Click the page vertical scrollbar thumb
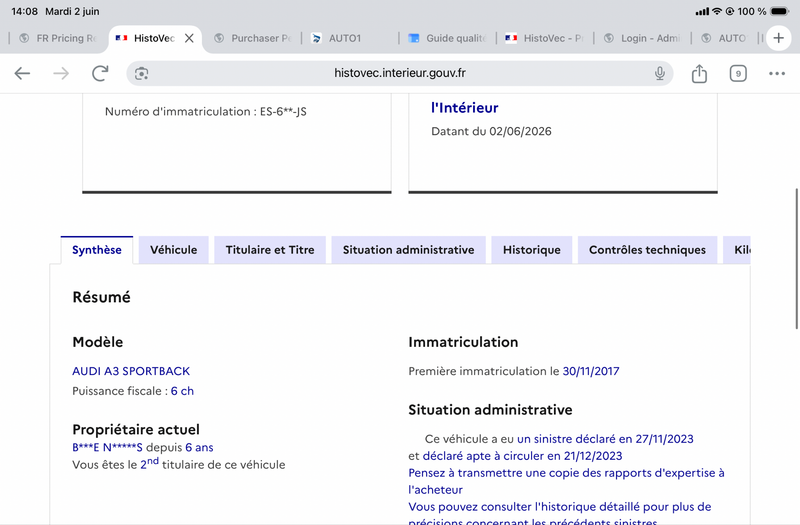The image size is (800, 525). pyautogui.click(x=796, y=259)
